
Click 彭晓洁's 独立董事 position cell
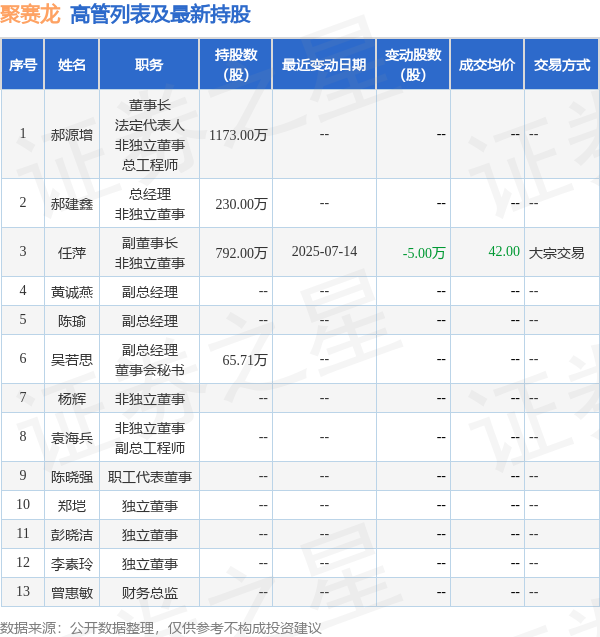150,535
